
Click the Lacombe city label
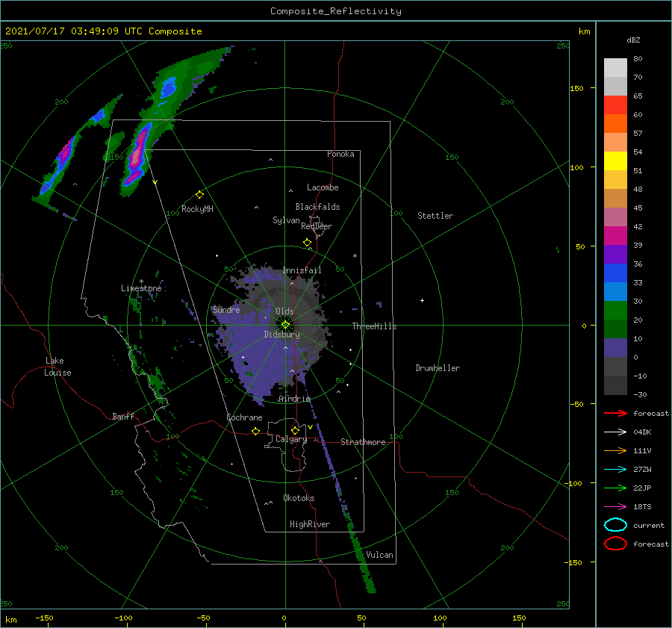coord(323,187)
